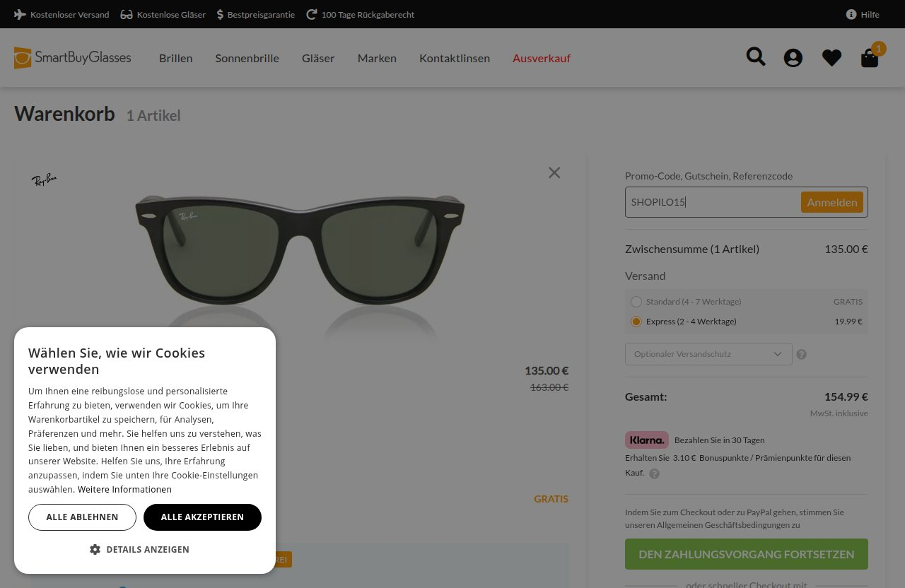
Task: Click Alle akzeptieren cookie button
Action: [x=202, y=517]
